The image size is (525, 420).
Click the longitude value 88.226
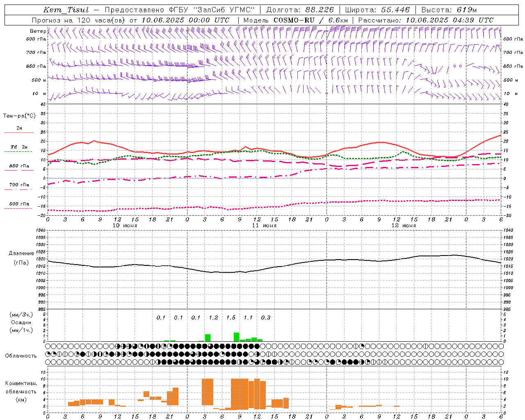point(320,10)
